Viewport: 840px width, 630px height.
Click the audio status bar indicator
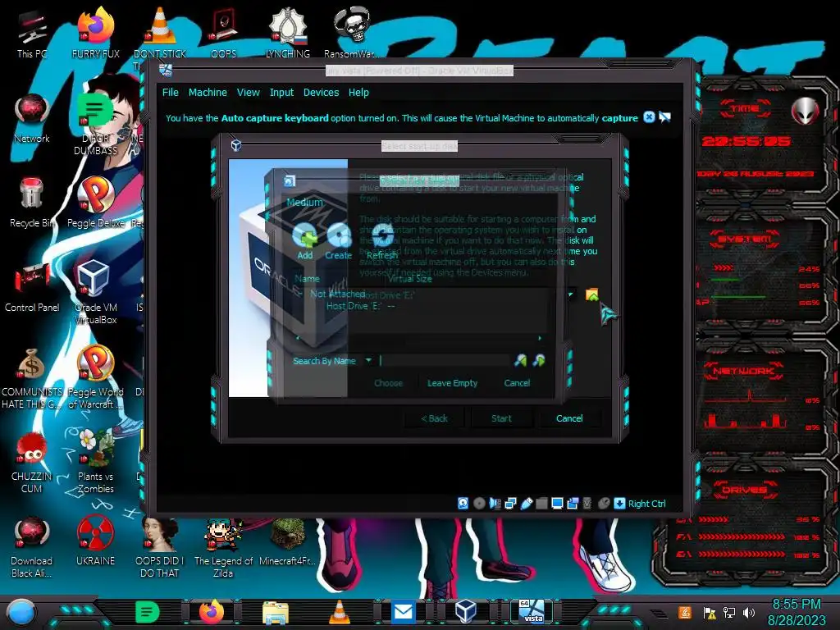(x=495, y=504)
